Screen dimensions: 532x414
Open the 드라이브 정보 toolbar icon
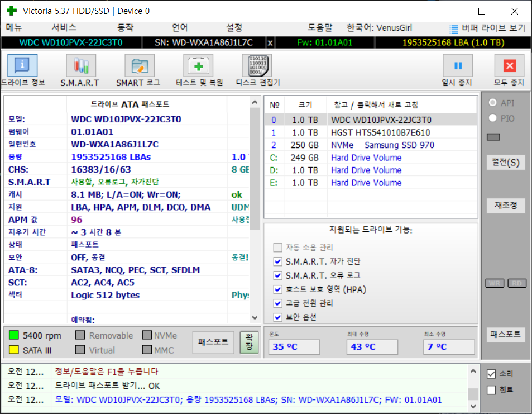click(22, 65)
